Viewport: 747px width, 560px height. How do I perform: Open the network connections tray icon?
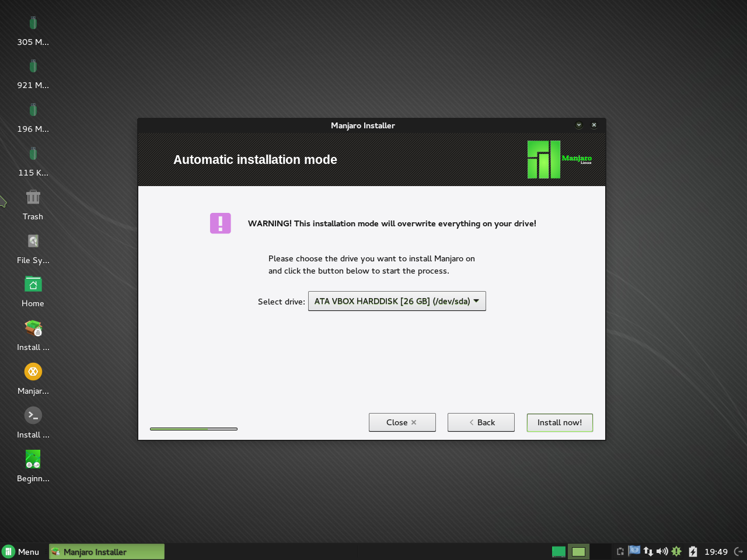pos(648,551)
